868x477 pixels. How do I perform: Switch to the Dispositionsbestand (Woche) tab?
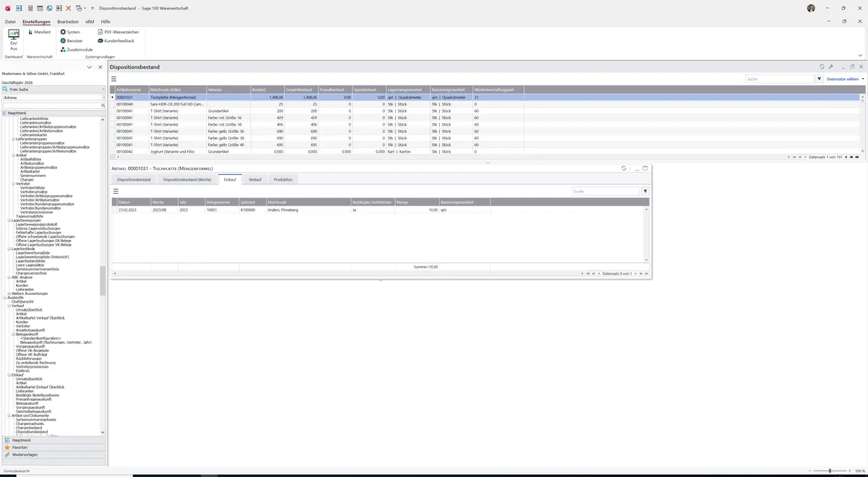[x=187, y=179]
